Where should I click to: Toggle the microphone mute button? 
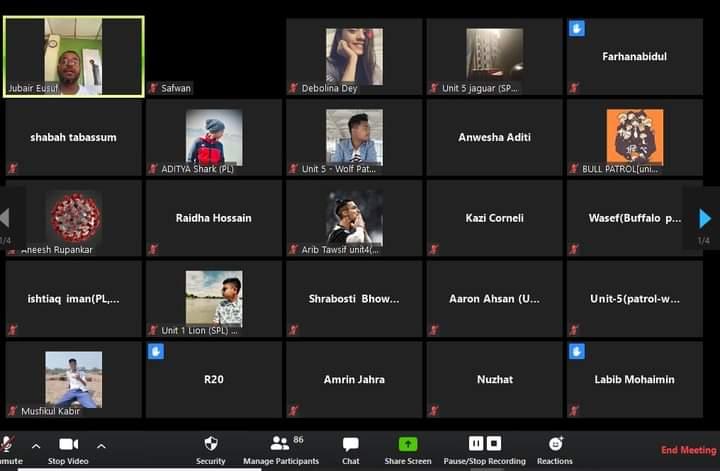point(6,444)
